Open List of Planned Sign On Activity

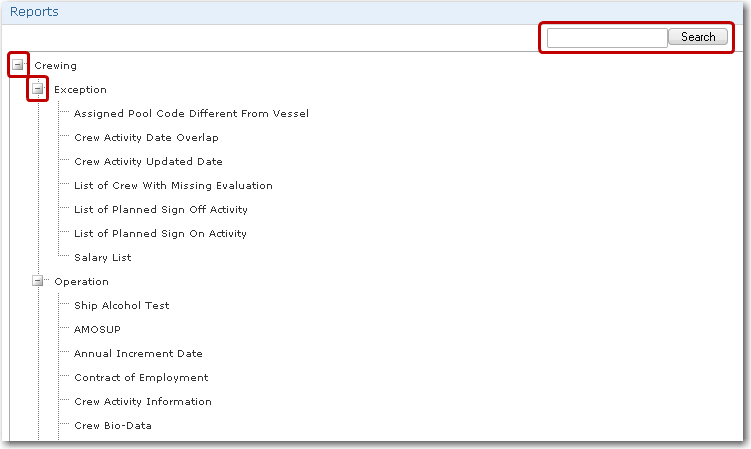(x=160, y=234)
